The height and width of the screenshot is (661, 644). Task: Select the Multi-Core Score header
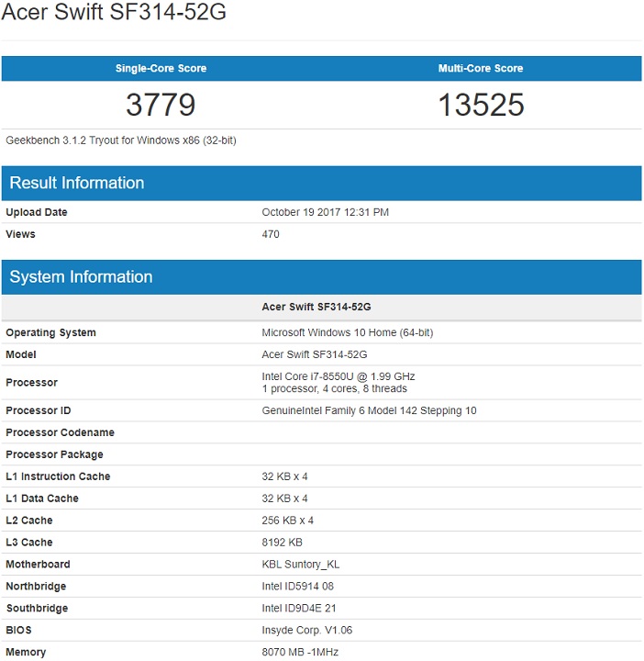tap(481, 68)
